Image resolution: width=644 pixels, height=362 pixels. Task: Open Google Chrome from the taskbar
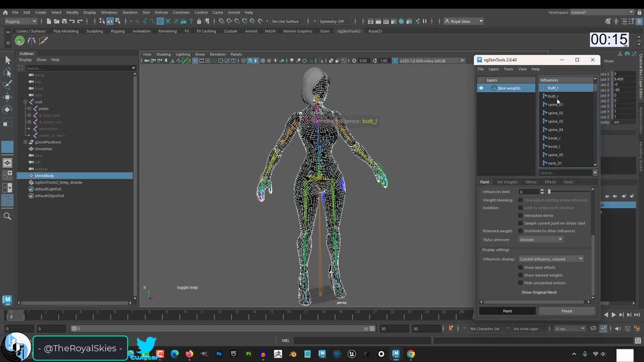click(411, 354)
